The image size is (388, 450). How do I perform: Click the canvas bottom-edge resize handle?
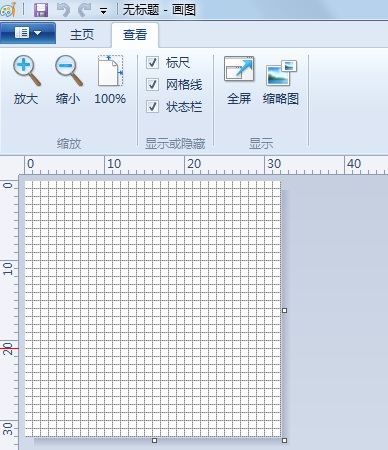coord(154,440)
